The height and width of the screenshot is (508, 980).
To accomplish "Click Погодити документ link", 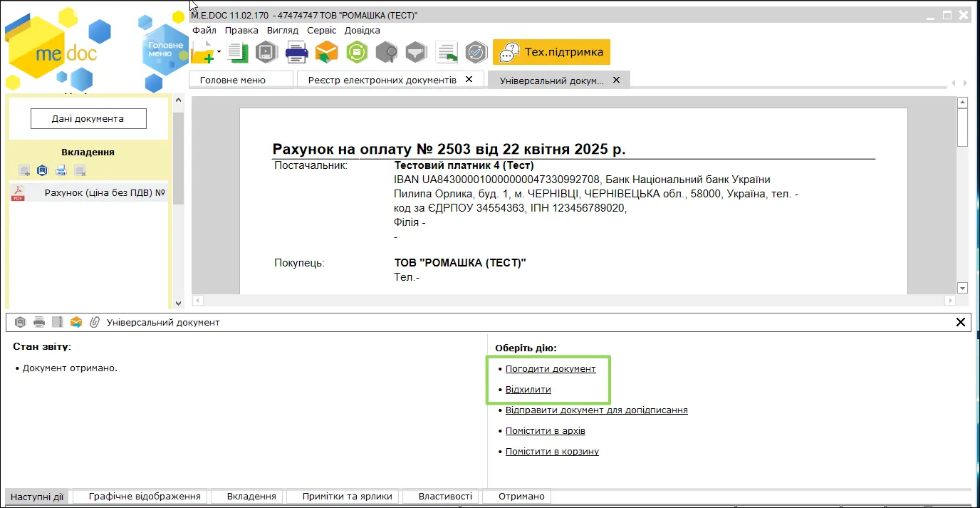I will click(x=551, y=369).
